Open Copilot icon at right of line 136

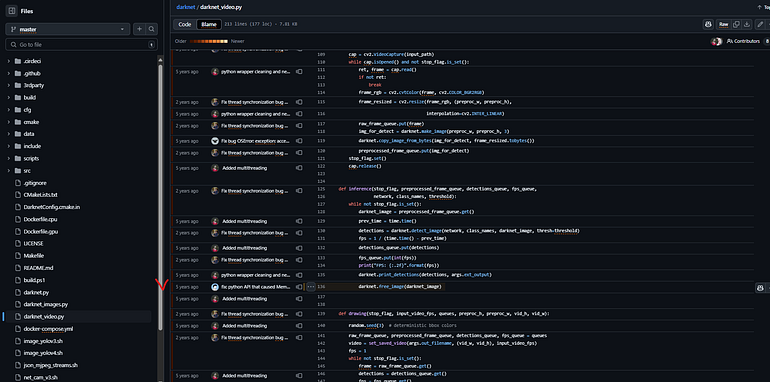pyautogui.click(x=760, y=288)
